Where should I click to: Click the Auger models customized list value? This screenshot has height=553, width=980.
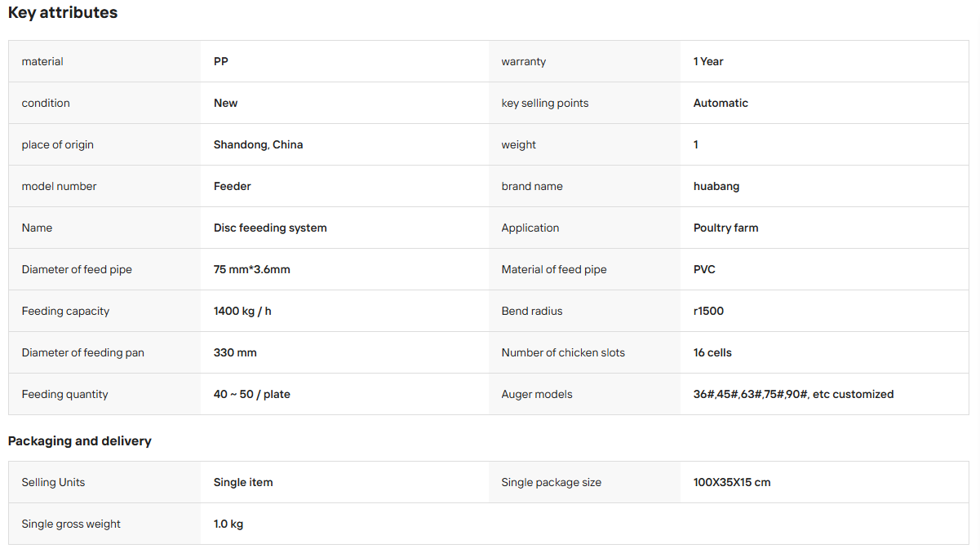[793, 394]
